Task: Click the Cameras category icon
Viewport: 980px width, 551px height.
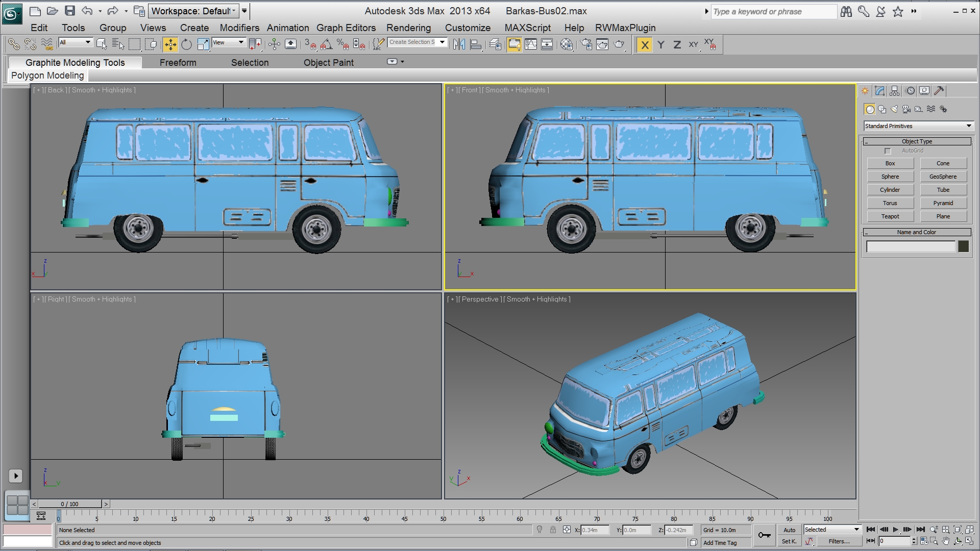Action: [906, 109]
